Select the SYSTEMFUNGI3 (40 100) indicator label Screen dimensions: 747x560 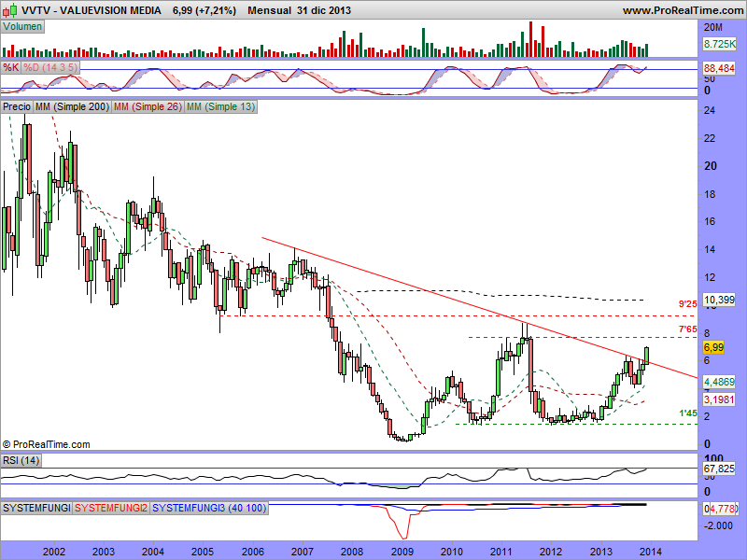pos(209,508)
